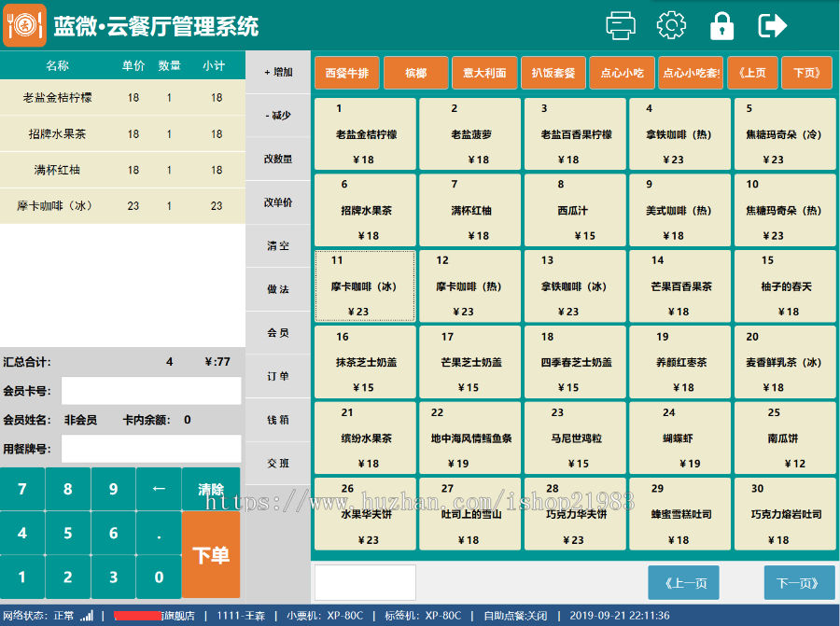The image size is (840, 626).
Task: Click the 用餐牌号 input field
Action: coord(150,449)
